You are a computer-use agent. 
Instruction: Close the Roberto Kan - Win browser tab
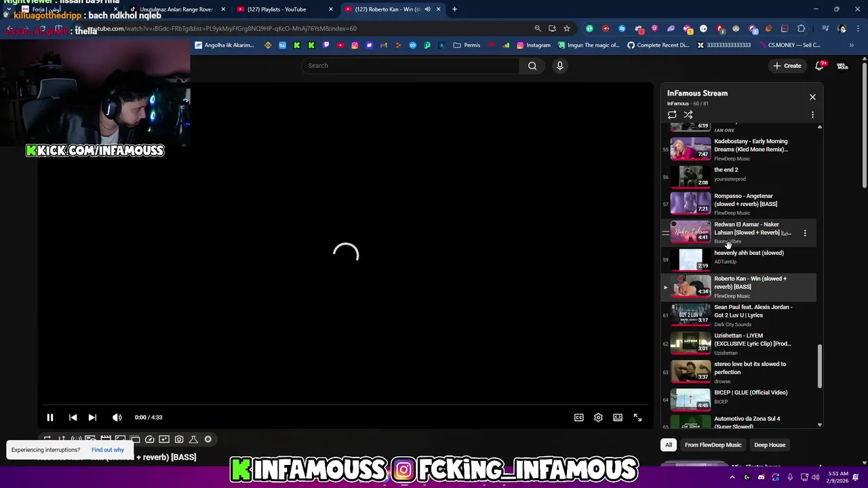(438, 9)
